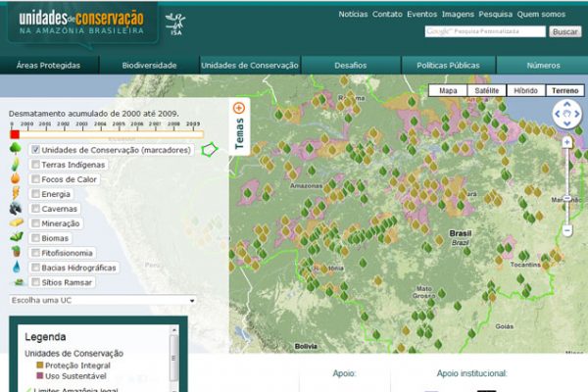Click the deforestation year timeline slider
Image resolution: width=588 pixels, height=392 pixels.
point(108,131)
